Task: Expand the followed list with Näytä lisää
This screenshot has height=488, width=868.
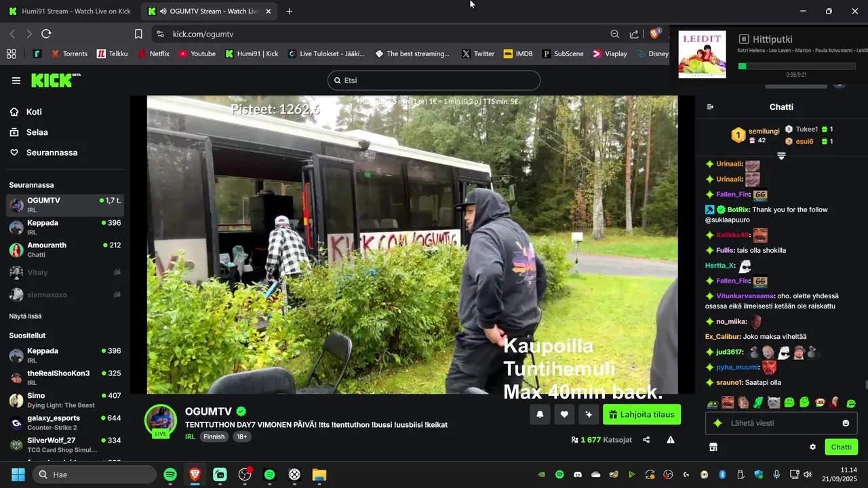Action: (25, 316)
